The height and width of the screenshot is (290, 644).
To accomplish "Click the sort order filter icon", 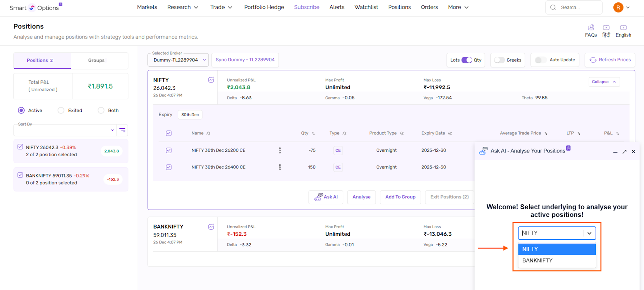I will tap(122, 130).
